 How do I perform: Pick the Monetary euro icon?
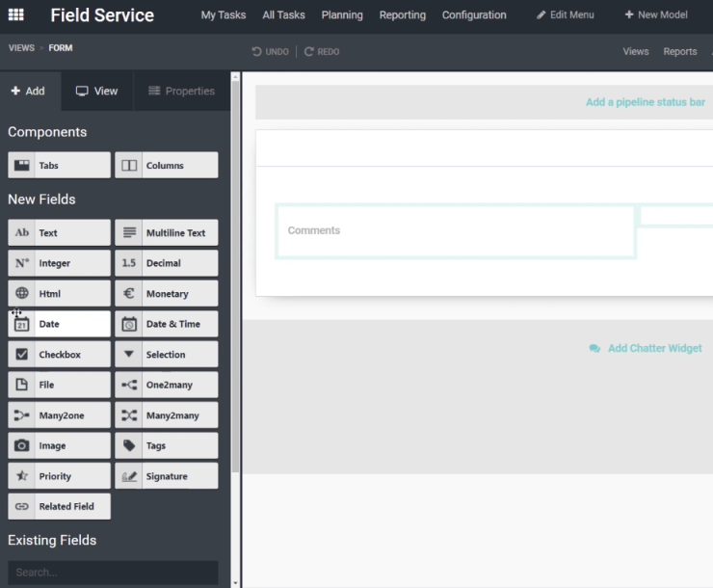(x=129, y=293)
